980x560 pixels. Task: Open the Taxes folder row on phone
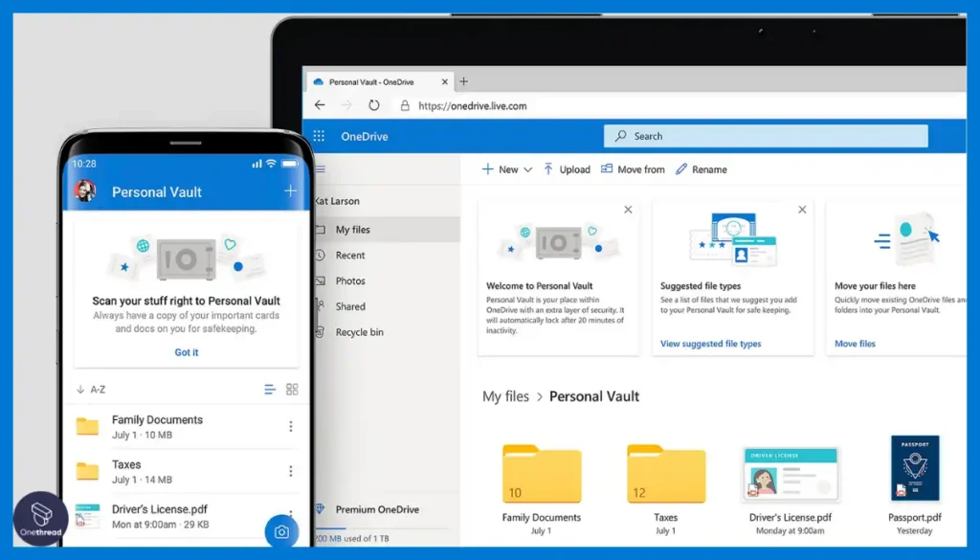pos(187,471)
